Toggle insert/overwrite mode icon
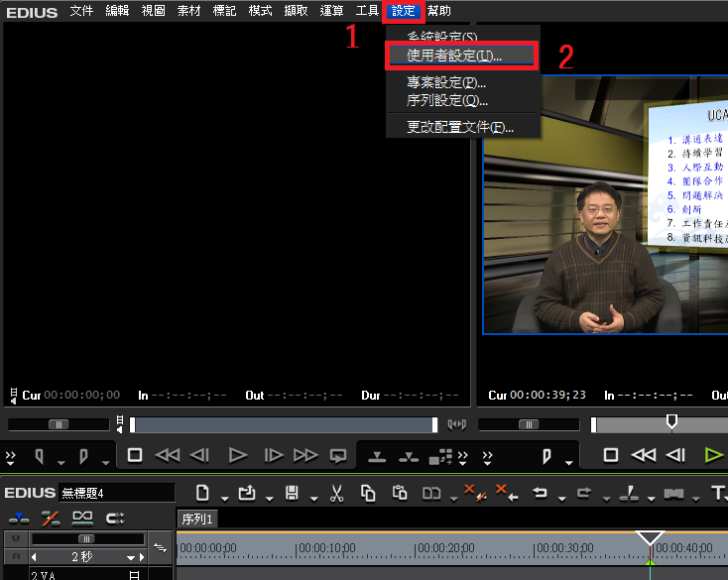 coord(19,518)
